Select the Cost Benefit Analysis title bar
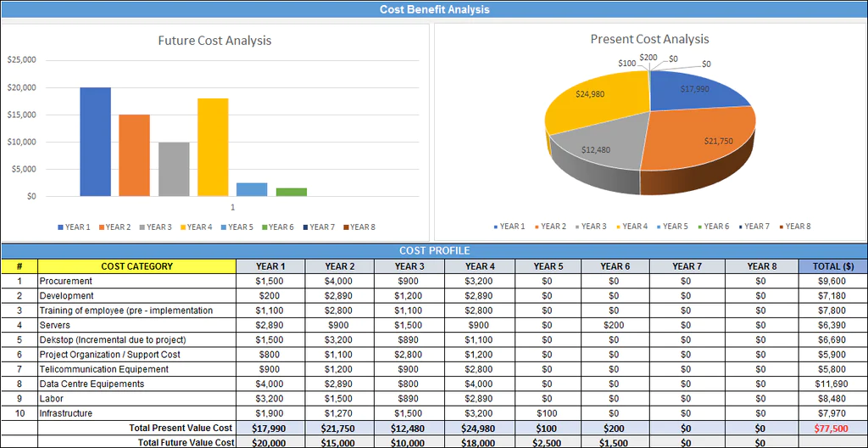This screenshot has height=448, width=868. coord(434,9)
